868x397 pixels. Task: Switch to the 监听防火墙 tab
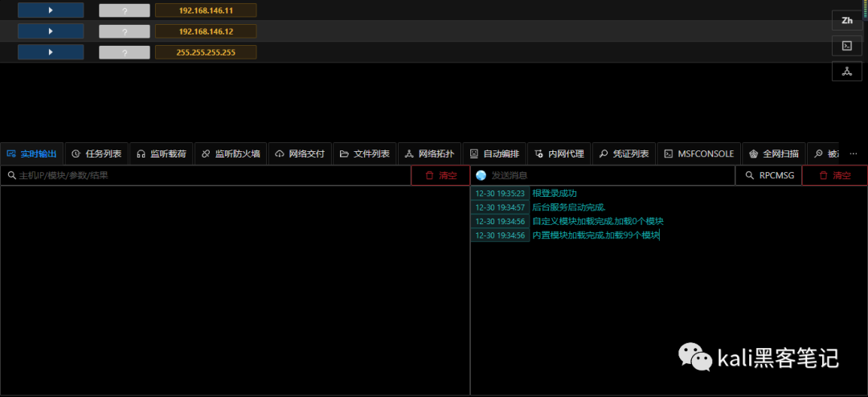(231, 154)
